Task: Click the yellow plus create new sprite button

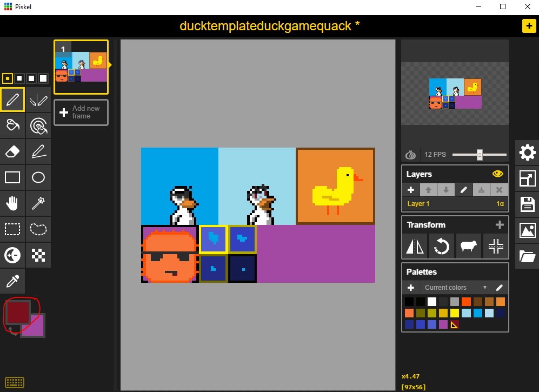Action: click(x=529, y=26)
